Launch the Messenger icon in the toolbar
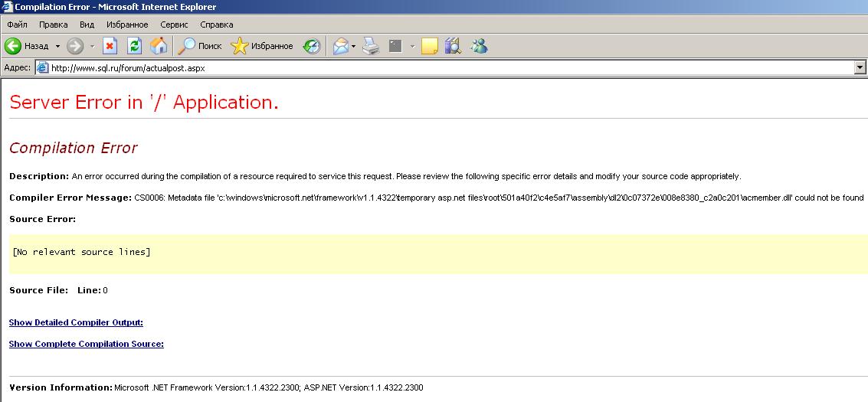 [480, 46]
